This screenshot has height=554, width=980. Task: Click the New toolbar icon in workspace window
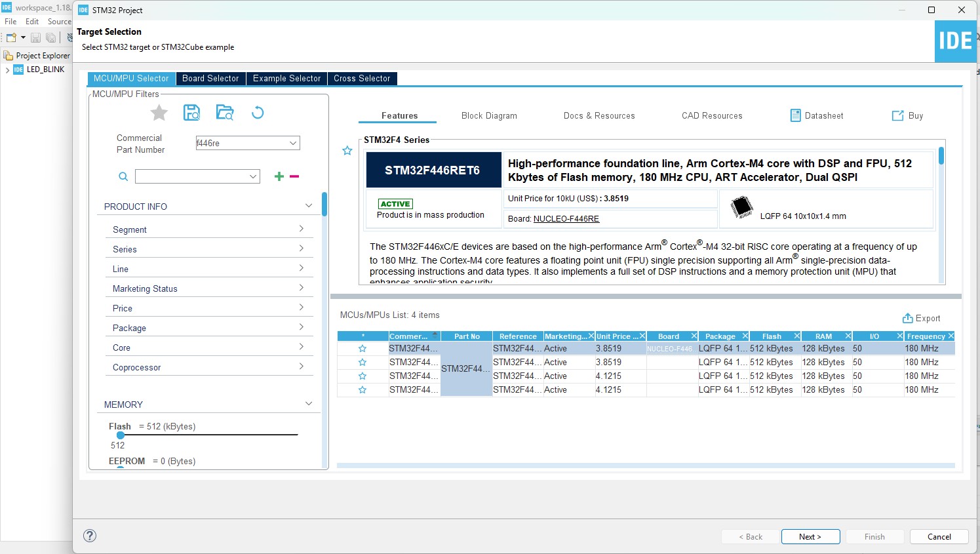tap(11, 37)
